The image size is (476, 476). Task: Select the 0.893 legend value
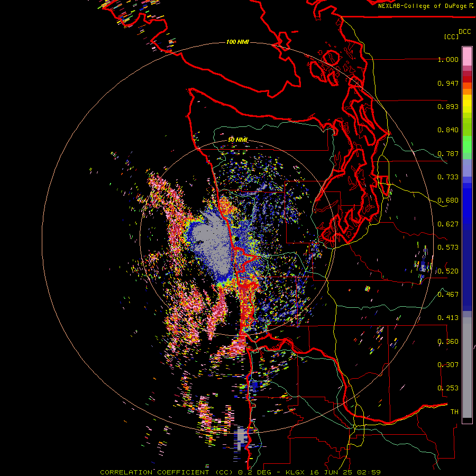[448, 106]
